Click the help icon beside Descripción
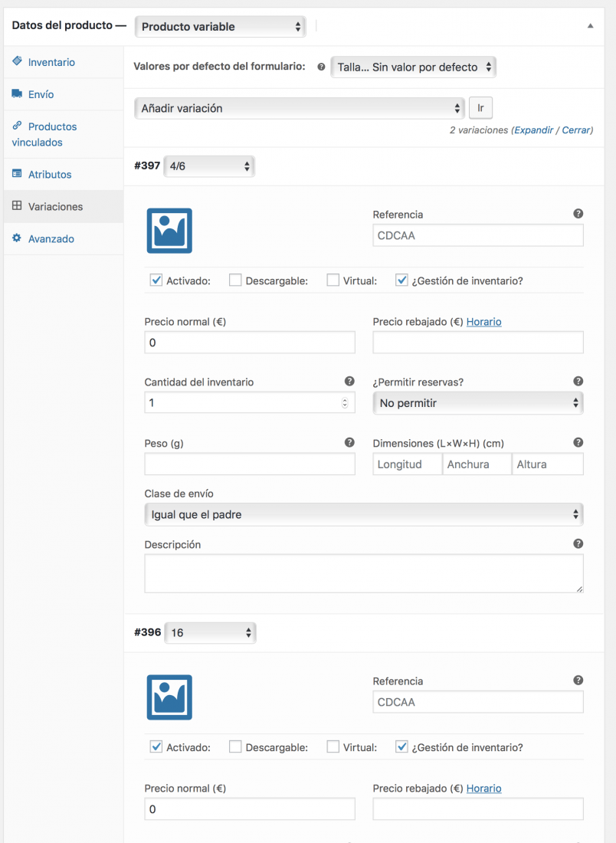Viewport: 616px width, 843px height. (578, 543)
